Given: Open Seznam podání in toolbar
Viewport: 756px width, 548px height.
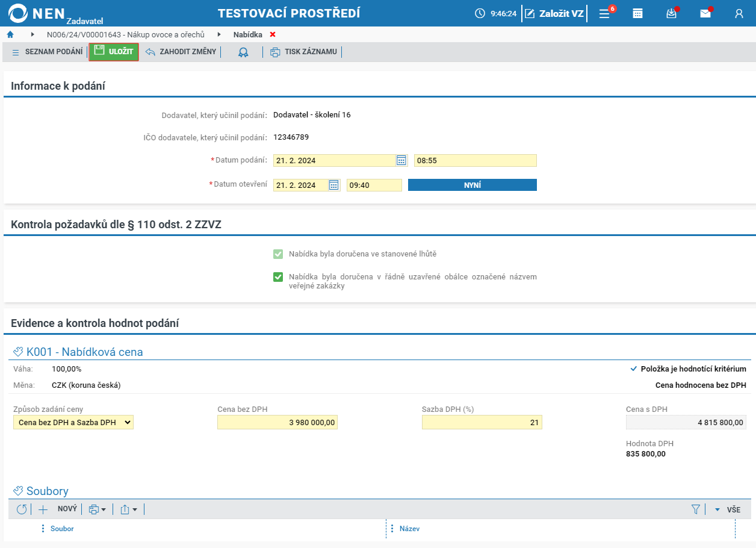Looking at the screenshot, I should (47, 52).
